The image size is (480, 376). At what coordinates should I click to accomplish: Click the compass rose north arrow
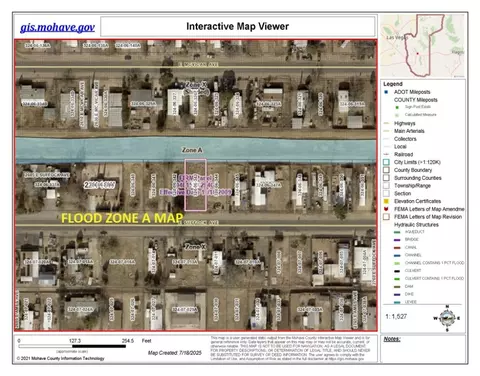pyautogui.click(x=447, y=318)
